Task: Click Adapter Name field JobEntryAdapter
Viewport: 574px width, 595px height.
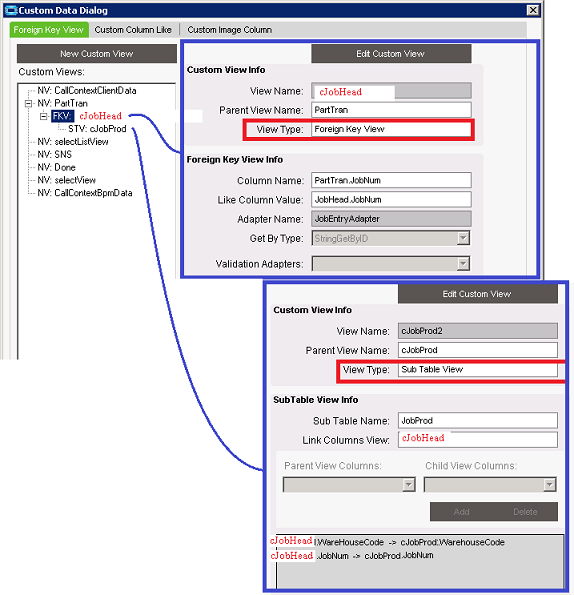Action: pyautogui.click(x=392, y=219)
